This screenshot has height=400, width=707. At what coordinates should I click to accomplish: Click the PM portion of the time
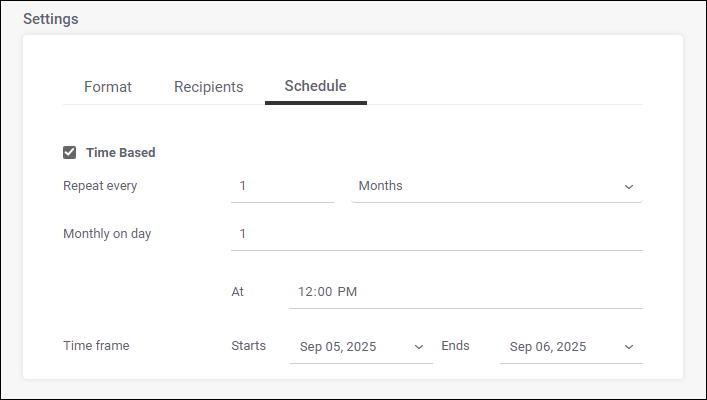click(x=347, y=292)
